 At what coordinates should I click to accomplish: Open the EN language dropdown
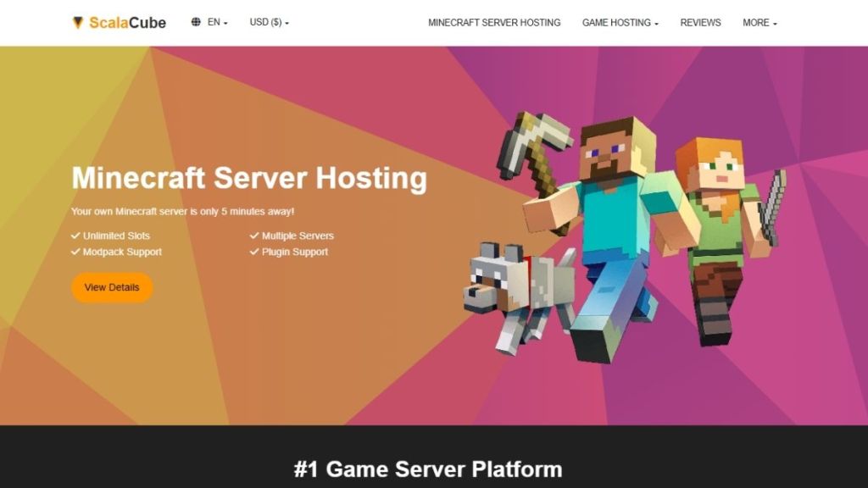tap(214, 21)
